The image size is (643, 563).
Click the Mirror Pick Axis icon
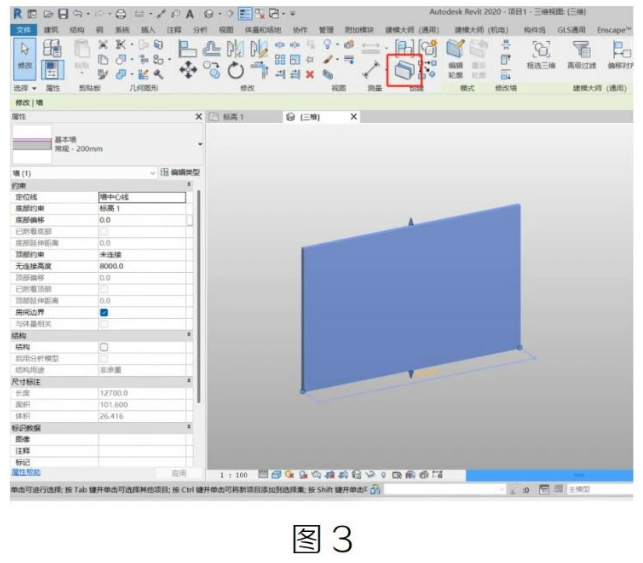(x=235, y=49)
